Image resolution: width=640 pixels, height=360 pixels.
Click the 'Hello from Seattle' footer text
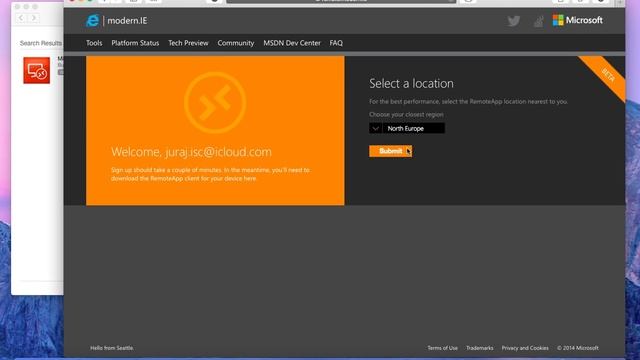[x=111, y=348]
